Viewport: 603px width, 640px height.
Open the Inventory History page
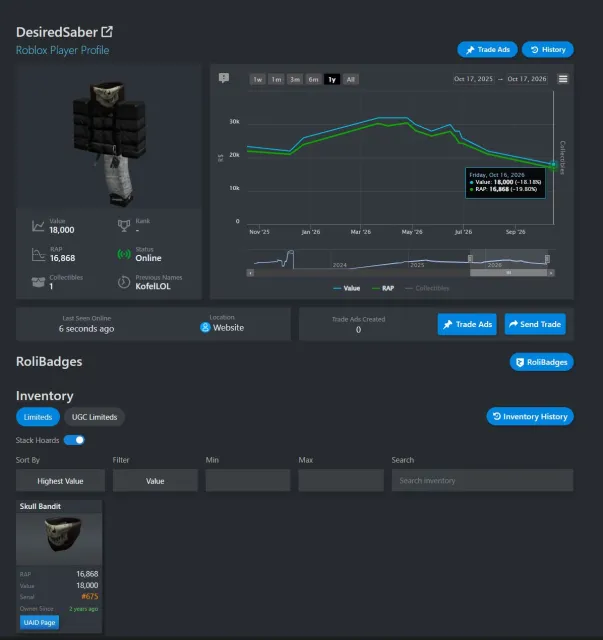pyautogui.click(x=530, y=416)
